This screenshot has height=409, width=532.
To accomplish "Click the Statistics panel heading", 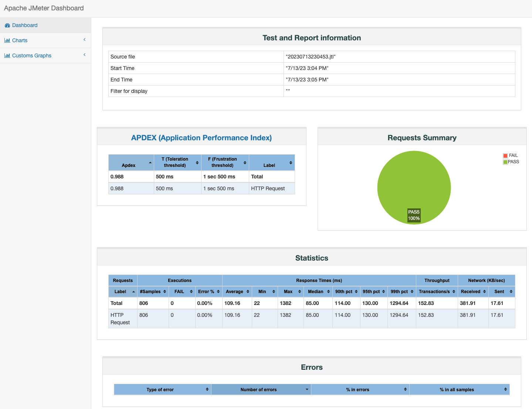I will tap(312, 258).
